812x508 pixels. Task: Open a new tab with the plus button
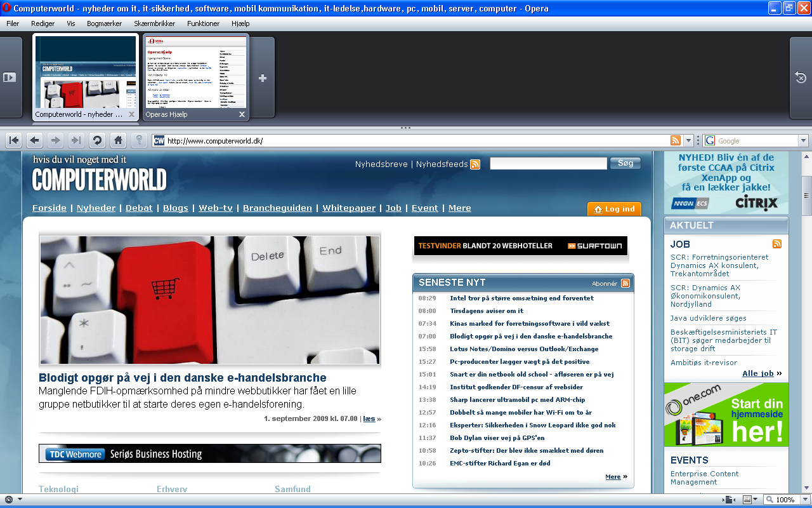click(x=263, y=77)
